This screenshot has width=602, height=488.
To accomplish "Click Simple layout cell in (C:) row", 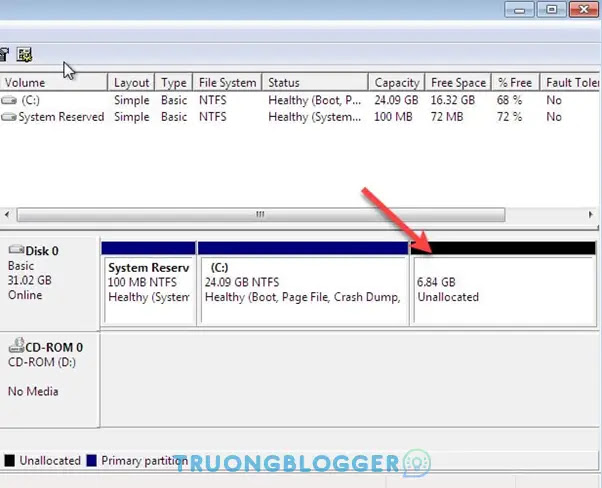I will [x=132, y=100].
